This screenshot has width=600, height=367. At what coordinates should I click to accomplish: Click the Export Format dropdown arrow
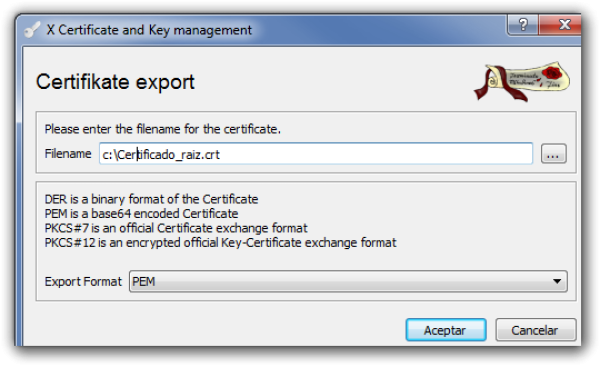[x=557, y=281]
